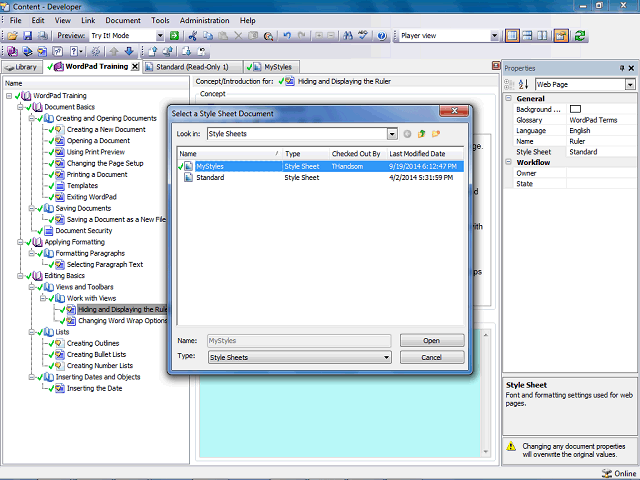Screen dimensions: 640x480
Task: Click the Back icon in the dialog
Action: click(x=407, y=134)
